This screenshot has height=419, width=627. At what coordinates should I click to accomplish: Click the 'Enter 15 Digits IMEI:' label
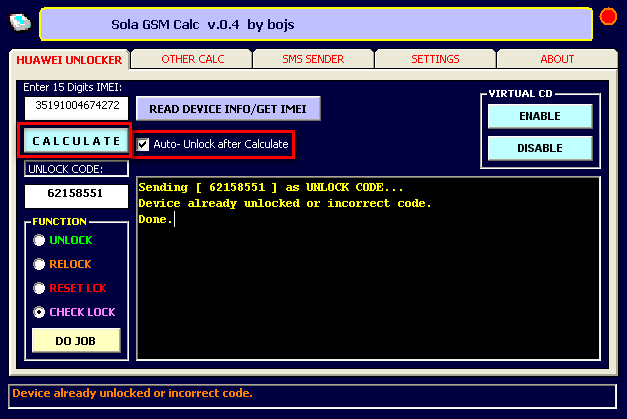tap(72, 87)
